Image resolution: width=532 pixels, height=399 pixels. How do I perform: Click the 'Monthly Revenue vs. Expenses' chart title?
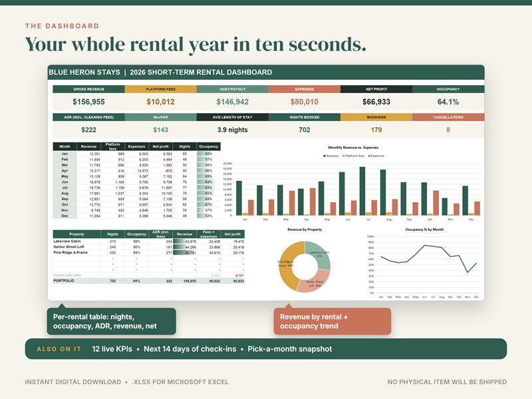tap(353, 148)
